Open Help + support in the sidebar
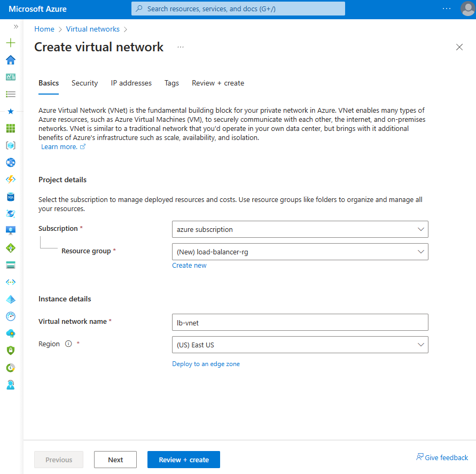This screenshot has width=476, height=474. [10, 385]
